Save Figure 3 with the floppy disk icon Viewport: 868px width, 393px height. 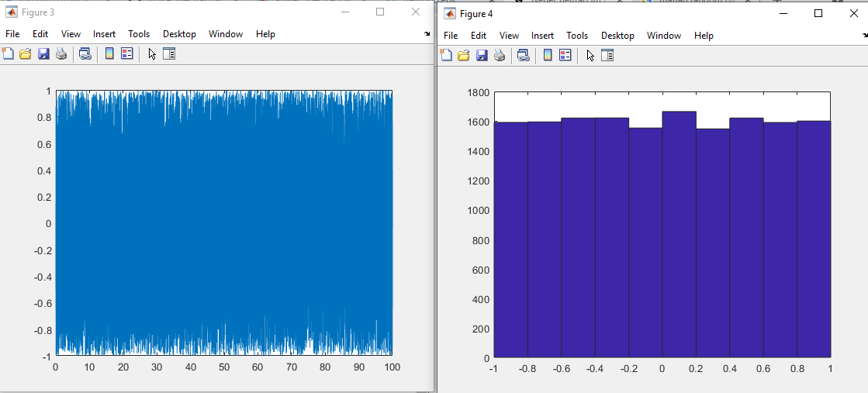[43, 53]
